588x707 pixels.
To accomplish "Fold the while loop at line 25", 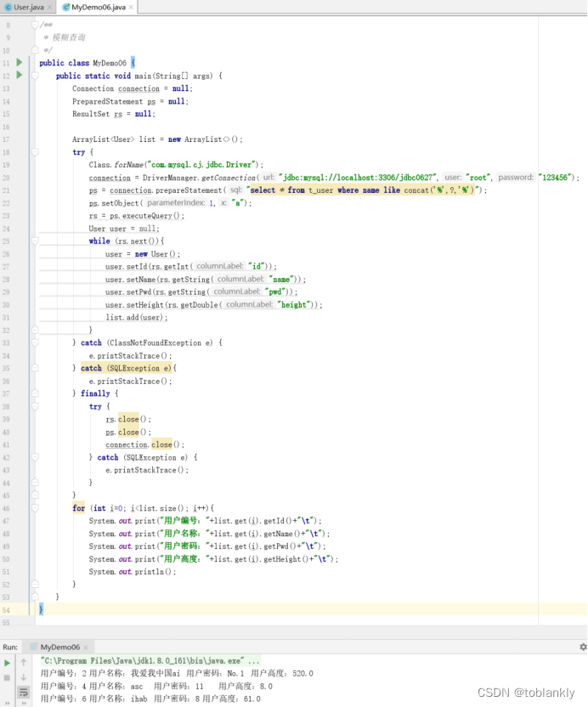I will coord(35,240).
